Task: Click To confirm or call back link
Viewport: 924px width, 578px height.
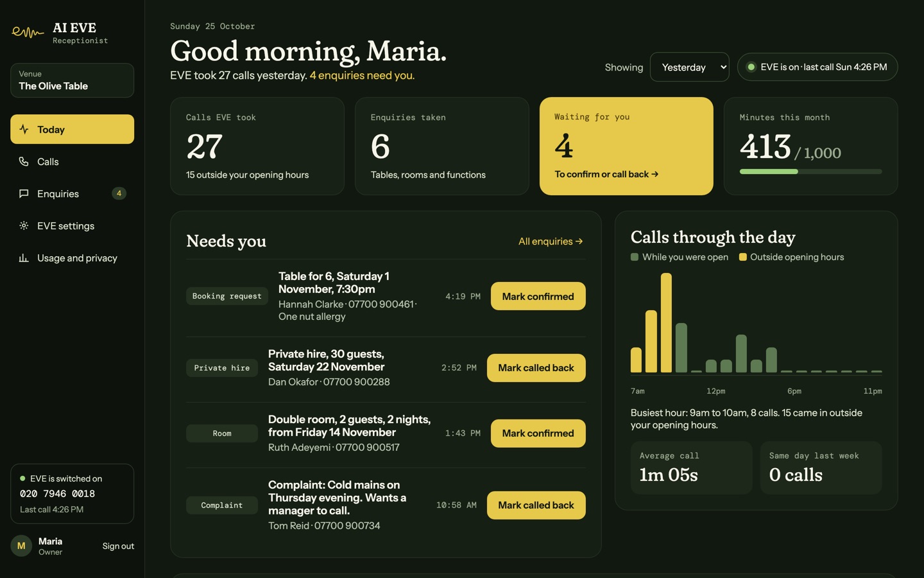Action: click(606, 174)
